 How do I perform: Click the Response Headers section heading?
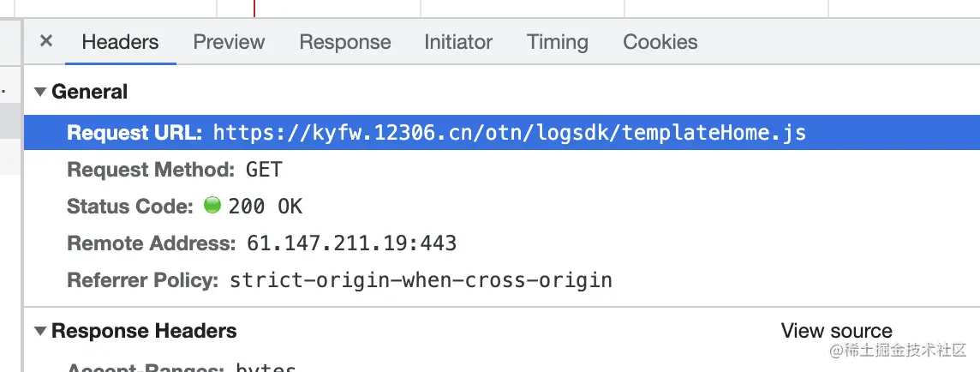(144, 331)
